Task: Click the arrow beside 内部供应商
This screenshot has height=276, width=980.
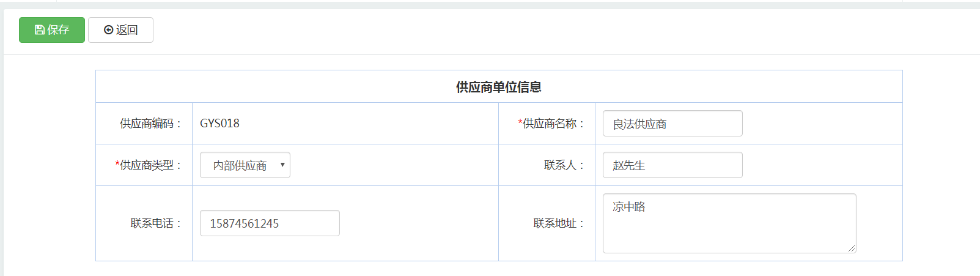Action: tap(282, 165)
